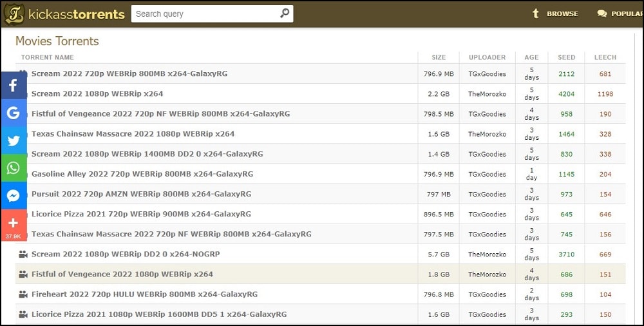Click leech count 1198
The height and width of the screenshot is (326, 644).
pos(605,93)
